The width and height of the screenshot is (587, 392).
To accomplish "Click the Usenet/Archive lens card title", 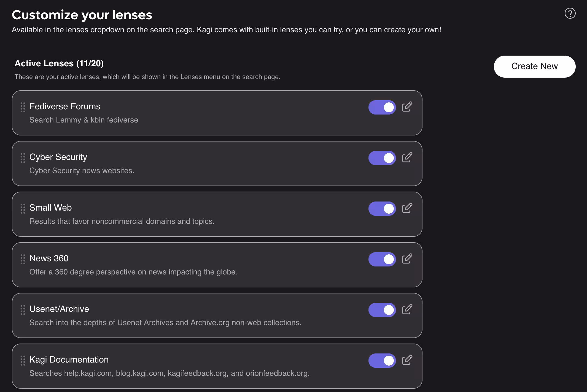I will click(59, 309).
